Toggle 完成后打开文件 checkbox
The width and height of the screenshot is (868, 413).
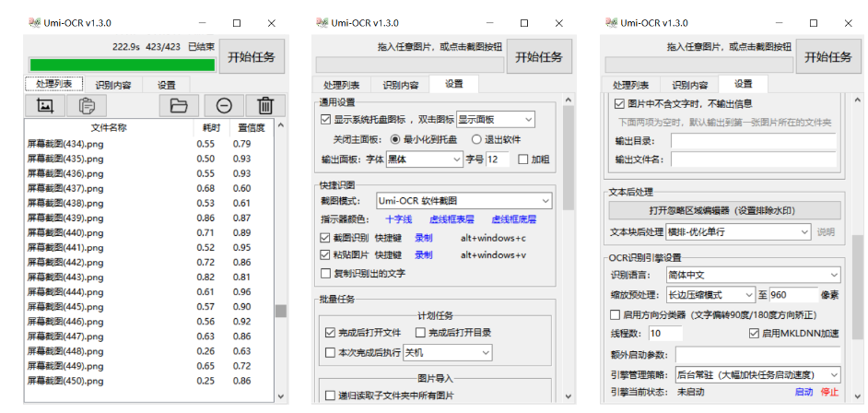click(330, 333)
